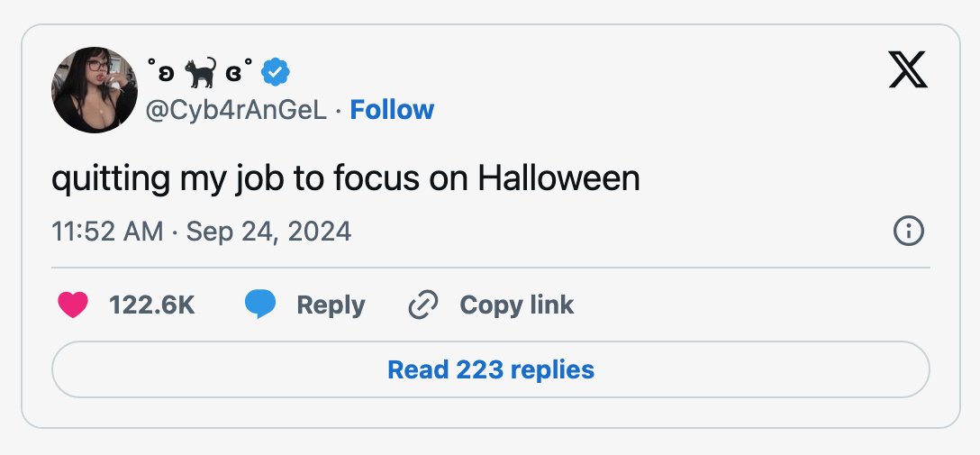Viewport: 980px width, 455px height.
Task: Open the Read 223 replies button
Action: click(x=491, y=369)
